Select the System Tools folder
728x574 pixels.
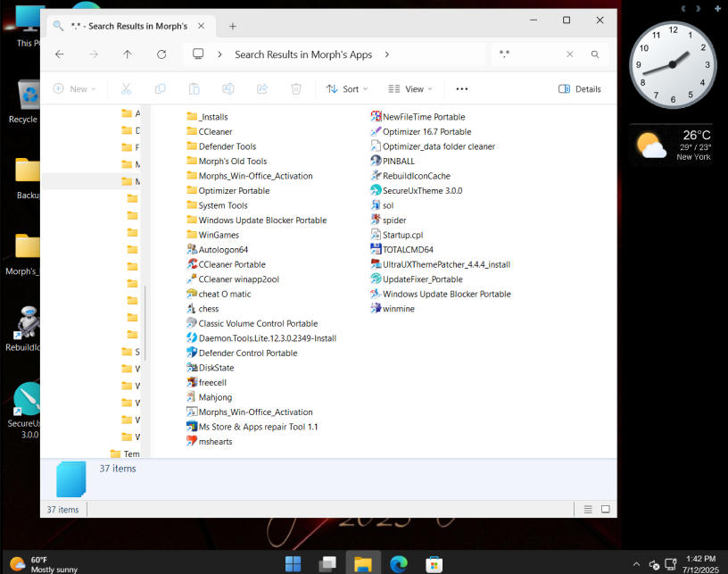[x=218, y=205]
